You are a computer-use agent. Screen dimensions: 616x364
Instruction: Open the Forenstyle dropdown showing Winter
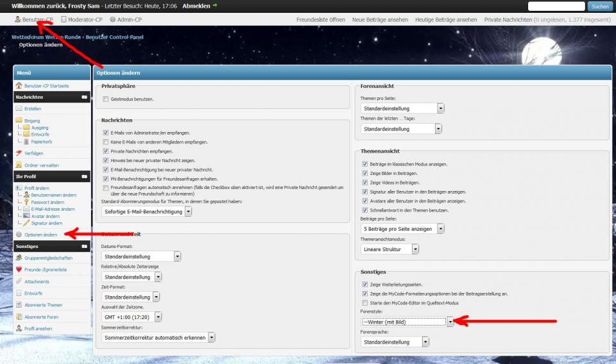[450, 322]
